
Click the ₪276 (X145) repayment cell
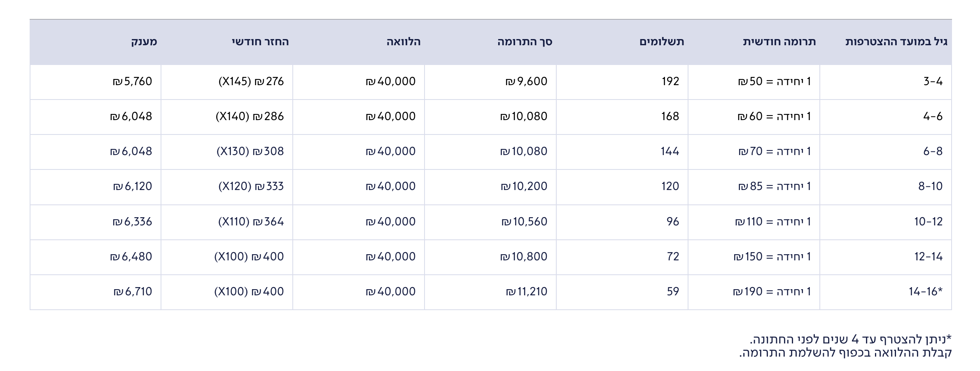[251, 81]
